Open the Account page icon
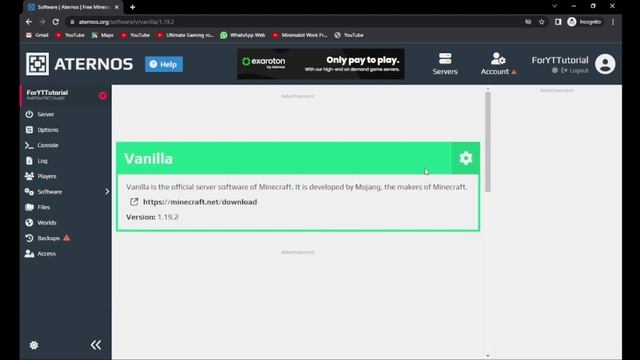Viewport: 640px width, 360px height. point(498,59)
